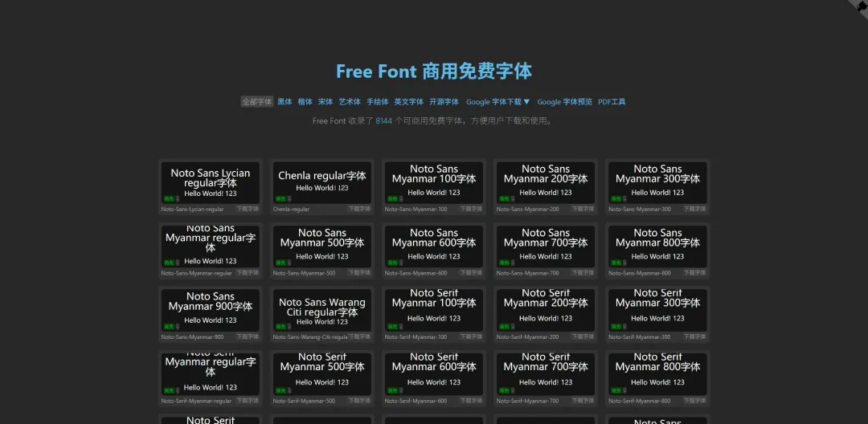Download Noto Serif Myanmar 700 font
Image resolution: width=868 pixels, height=424 pixels.
[583, 401]
